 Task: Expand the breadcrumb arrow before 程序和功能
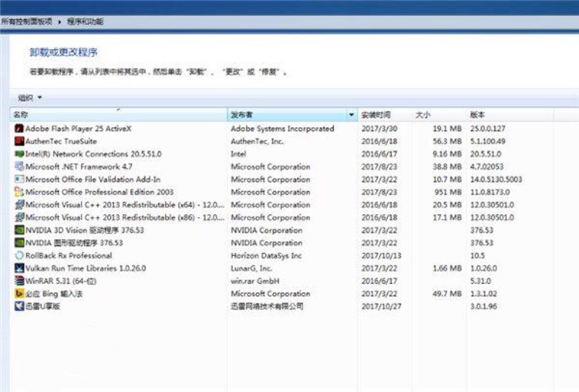point(60,22)
